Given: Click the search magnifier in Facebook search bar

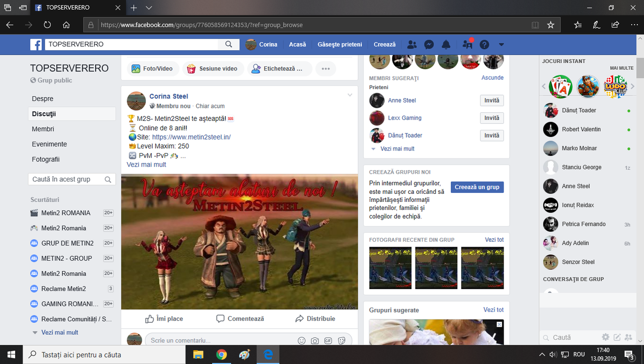Looking at the screenshot, I should (x=229, y=44).
